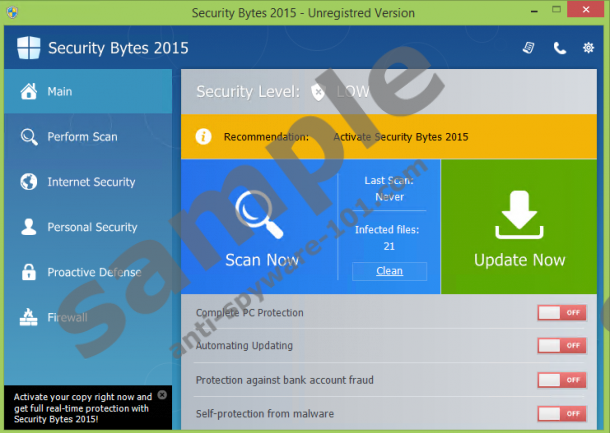
Task: Click the title bar shield icon
Action: pos(12,12)
